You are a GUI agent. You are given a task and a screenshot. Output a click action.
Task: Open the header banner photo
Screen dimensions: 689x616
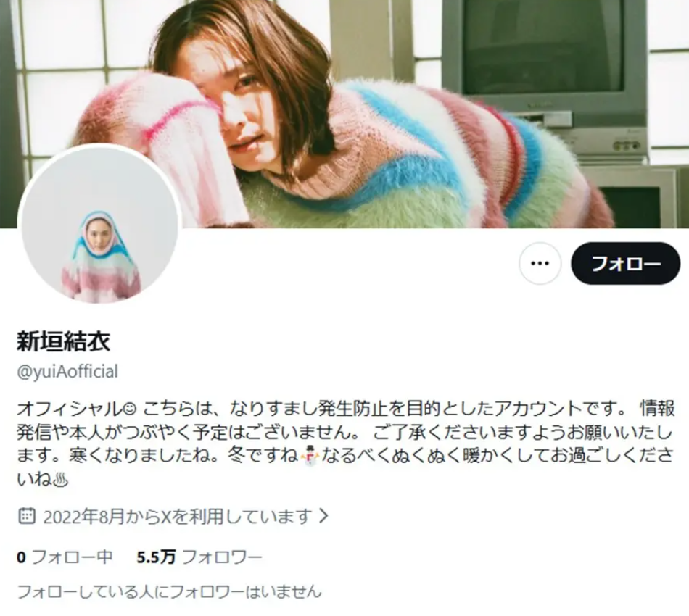click(344, 115)
